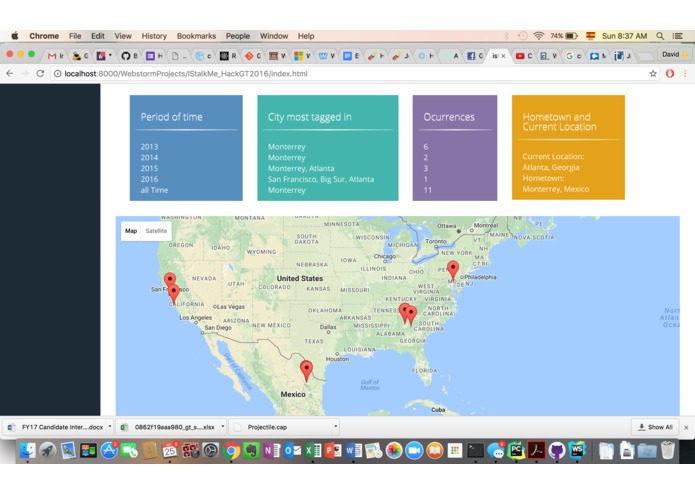Open the Window menu

[x=274, y=36]
